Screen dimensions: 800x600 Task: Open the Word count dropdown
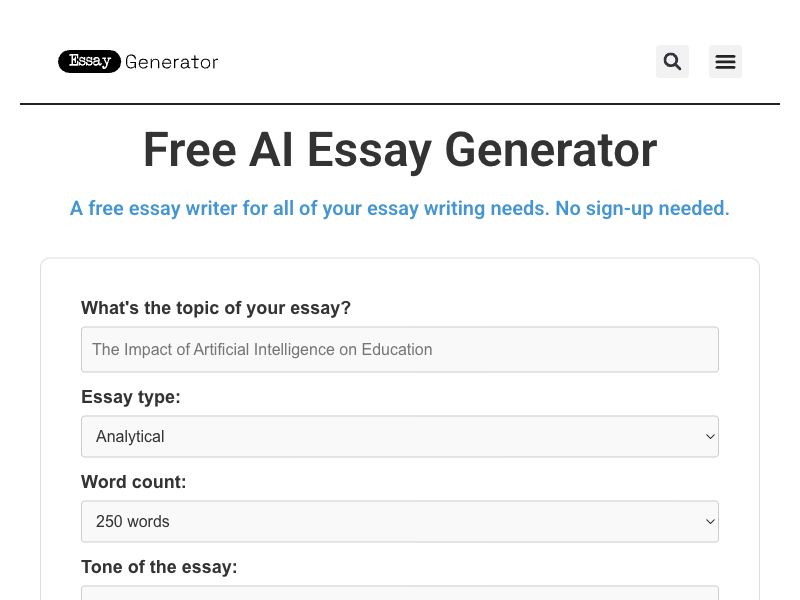coord(400,521)
